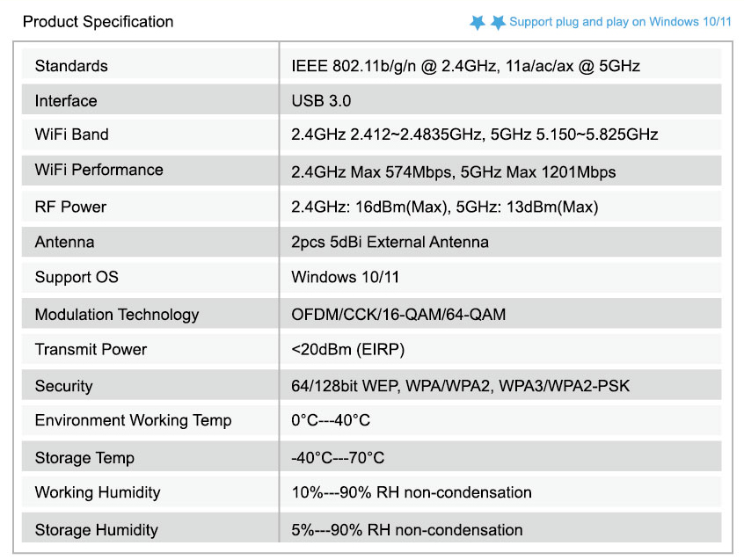Click the second blue star icon
Viewport: 744px width, 560px height.
coord(498,22)
